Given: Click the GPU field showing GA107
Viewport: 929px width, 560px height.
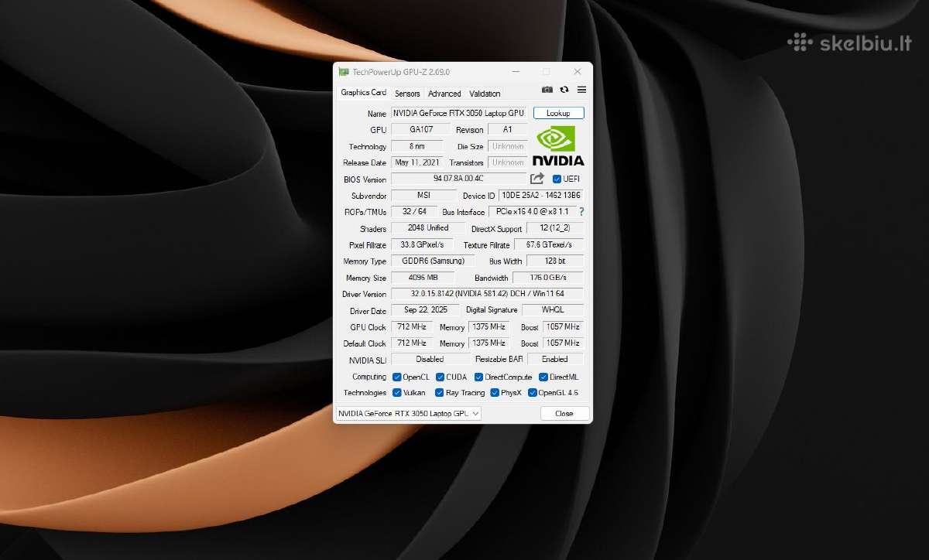Looking at the screenshot, I should point(421,129).
